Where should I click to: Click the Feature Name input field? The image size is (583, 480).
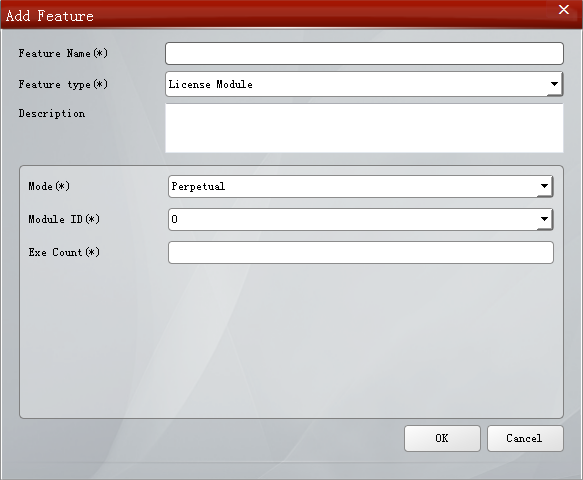pos(364,54)
